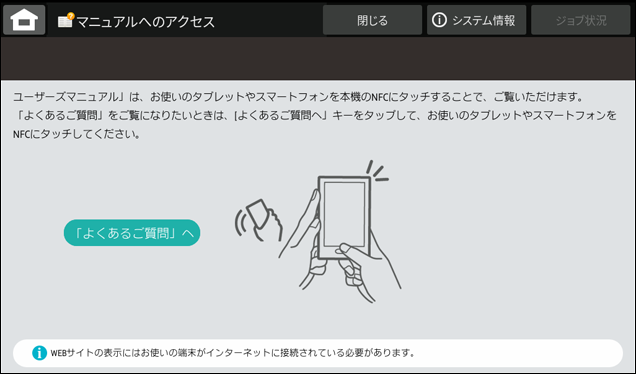Tap the 閉じる button

(372, 20)
